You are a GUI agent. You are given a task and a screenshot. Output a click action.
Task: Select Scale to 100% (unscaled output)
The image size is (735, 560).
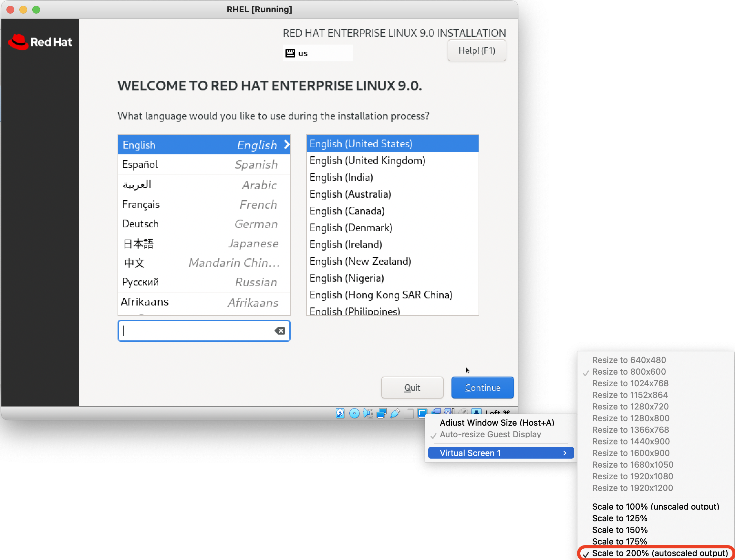tap(655, 507)
